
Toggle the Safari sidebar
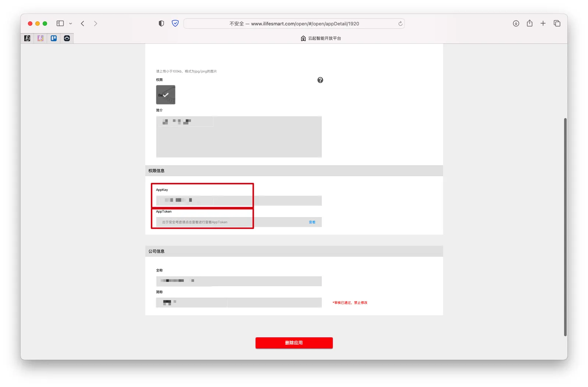(60, 24)
